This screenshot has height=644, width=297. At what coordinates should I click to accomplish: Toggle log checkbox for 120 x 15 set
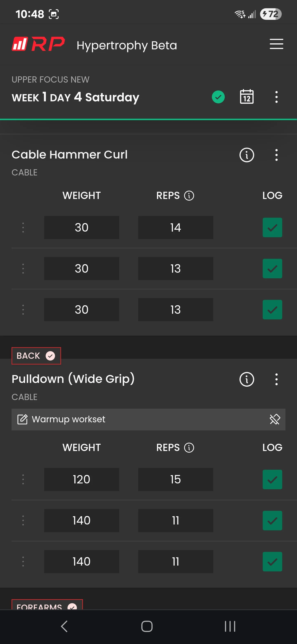coord(272,479)
